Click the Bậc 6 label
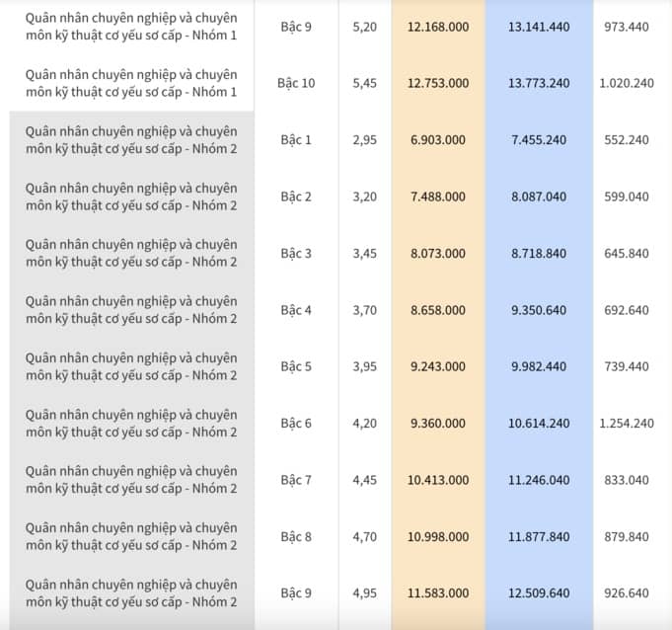The width and height of the screenshot is (672, 630). tap(296, 424)
